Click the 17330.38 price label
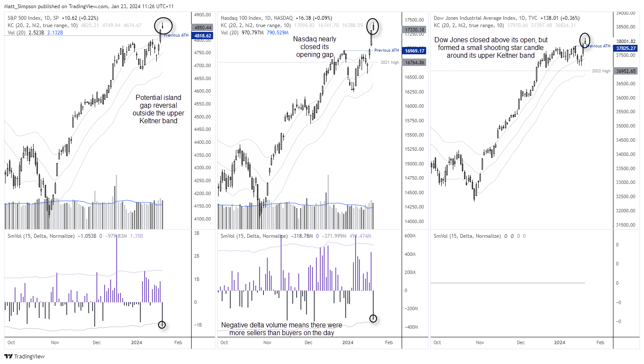The width and height of the screenshot is (644, 364). pyautogui.click(x=415, y=30)
